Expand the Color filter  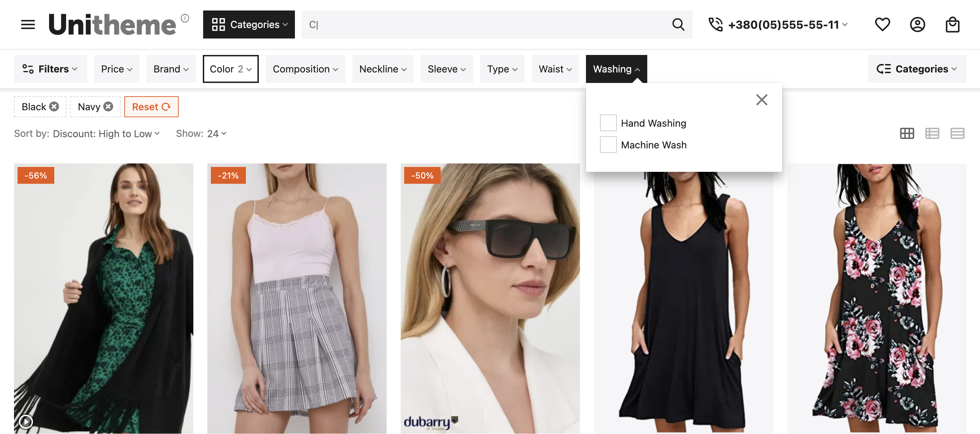click(230, 69)
